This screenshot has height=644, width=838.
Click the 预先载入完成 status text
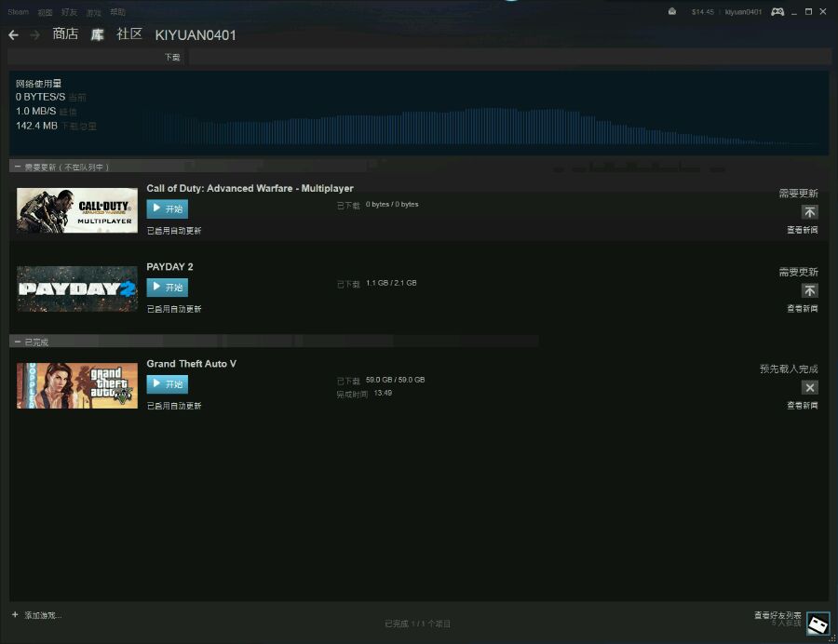click(x=789, y=369)
